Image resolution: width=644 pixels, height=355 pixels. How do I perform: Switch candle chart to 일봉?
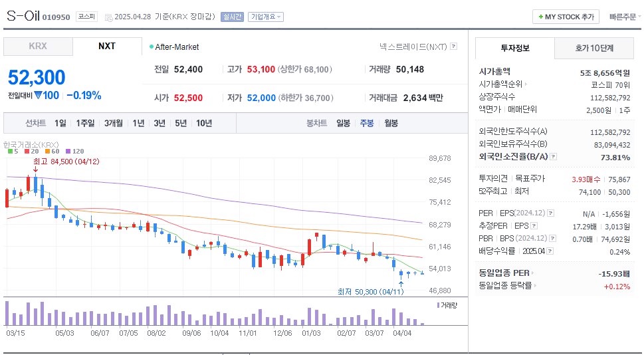click(343, 123)
